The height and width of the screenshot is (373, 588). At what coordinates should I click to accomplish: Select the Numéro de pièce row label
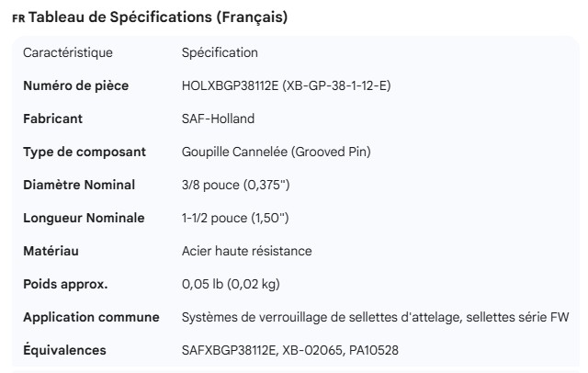[75, 85]
